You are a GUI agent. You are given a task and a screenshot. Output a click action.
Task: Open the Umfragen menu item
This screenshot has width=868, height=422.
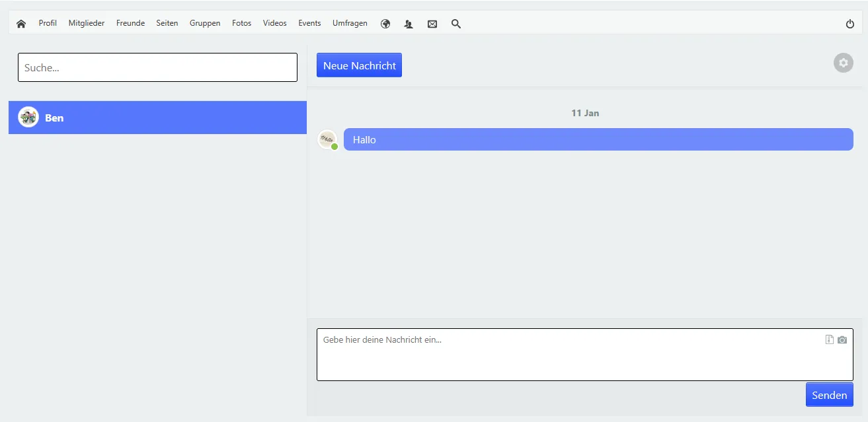[x=350, y=23]
